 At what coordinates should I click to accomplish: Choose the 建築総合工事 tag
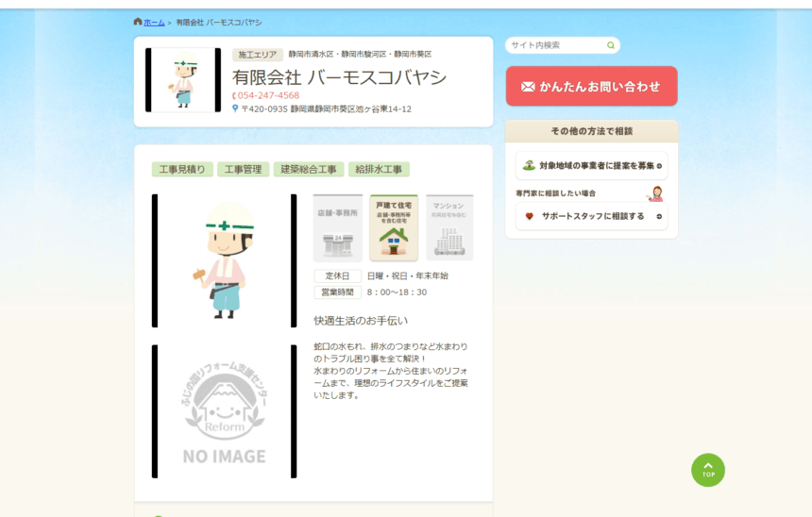(x=309, y=170)
